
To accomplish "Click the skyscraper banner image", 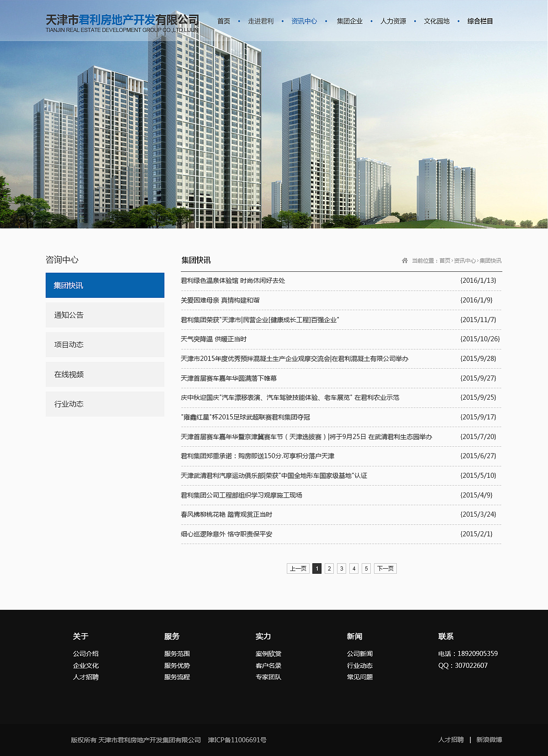I will coord(274,135).
